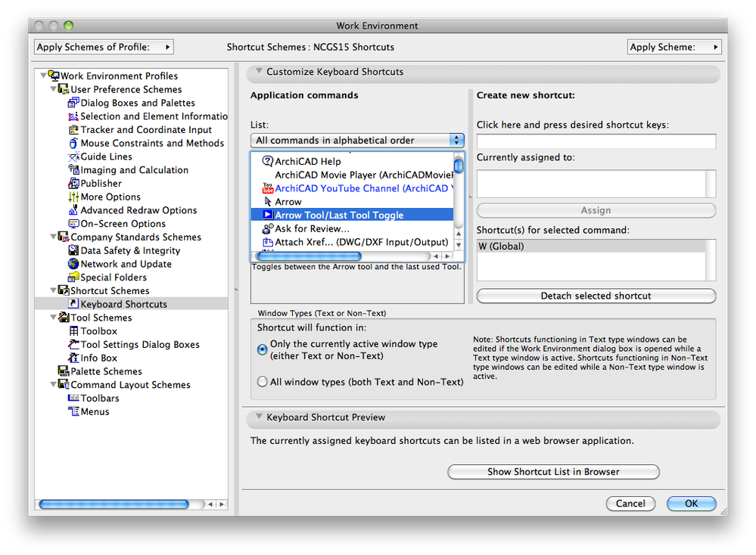Viewport: 756px width, 555px height.
Task: Click the Publisher icon
Action: click(x=73, y=183)
